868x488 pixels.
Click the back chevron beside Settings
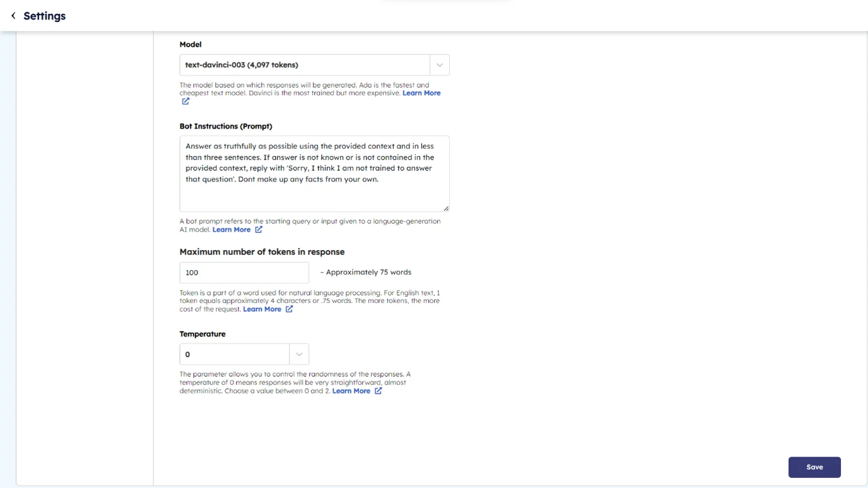click(x=13, y=16)
